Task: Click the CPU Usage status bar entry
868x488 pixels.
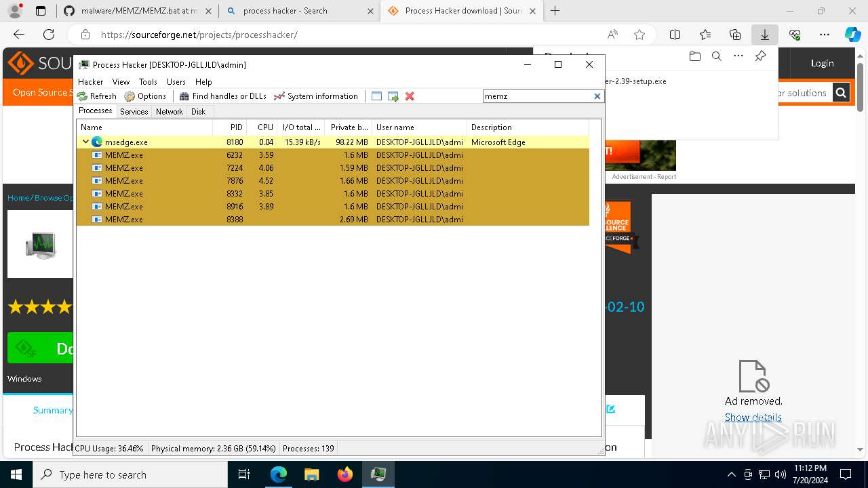Action: 109,449
